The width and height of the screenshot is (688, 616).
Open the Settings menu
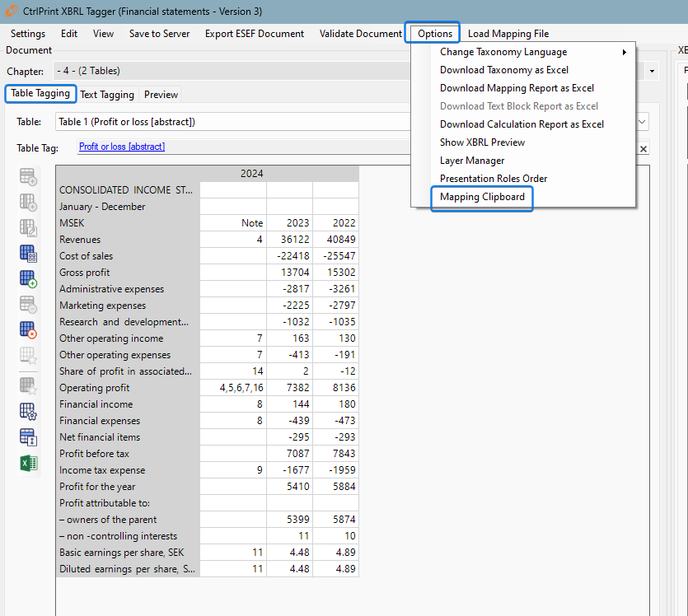28,34
